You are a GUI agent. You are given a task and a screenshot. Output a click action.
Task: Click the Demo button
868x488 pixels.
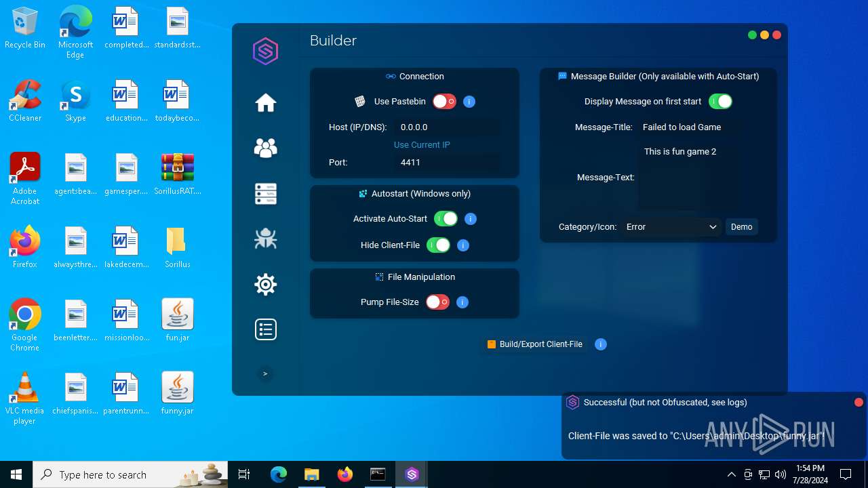click(741, 227)
